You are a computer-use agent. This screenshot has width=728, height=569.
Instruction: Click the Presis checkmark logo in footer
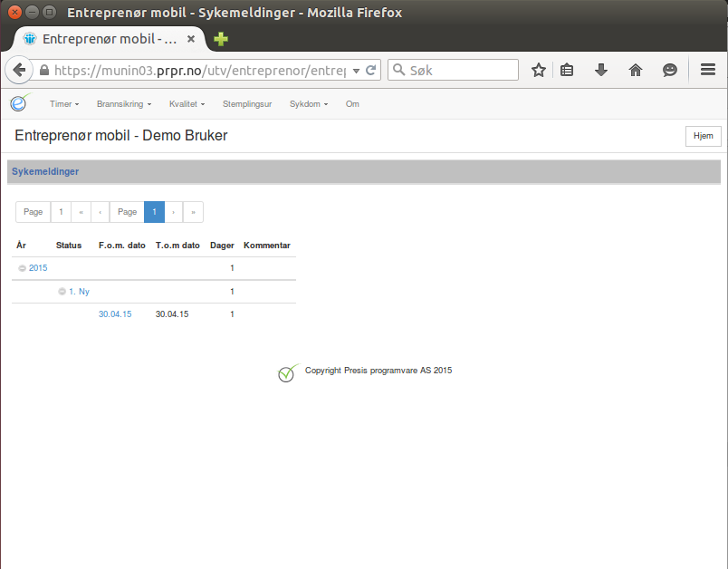288,373
